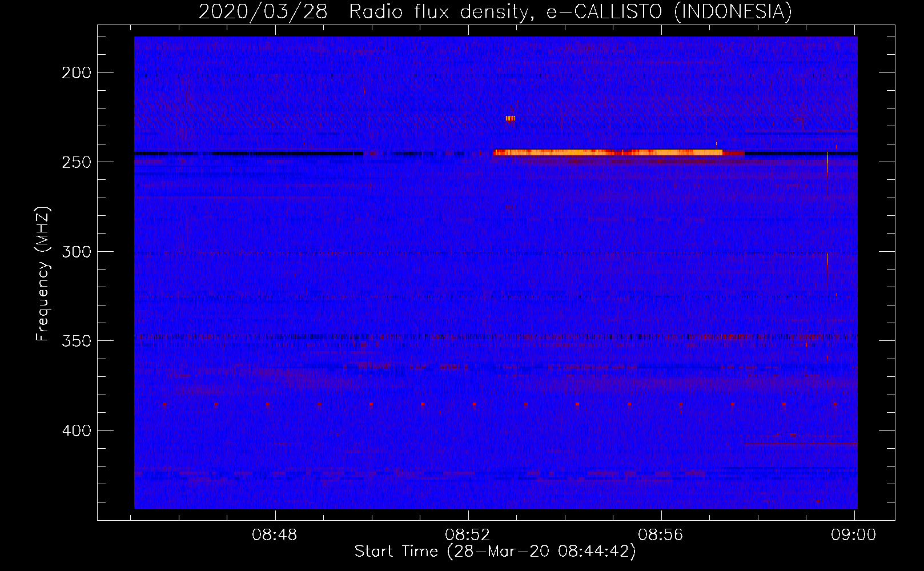Click the 'Start Time (28-Mar-20 08:44:42)' label

click(495, 552)
